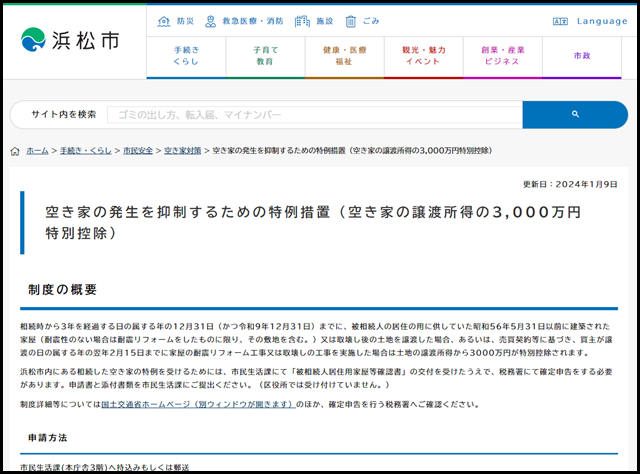
Task: Click the 防災 disaster prevention icon
Action: point(164,21)
